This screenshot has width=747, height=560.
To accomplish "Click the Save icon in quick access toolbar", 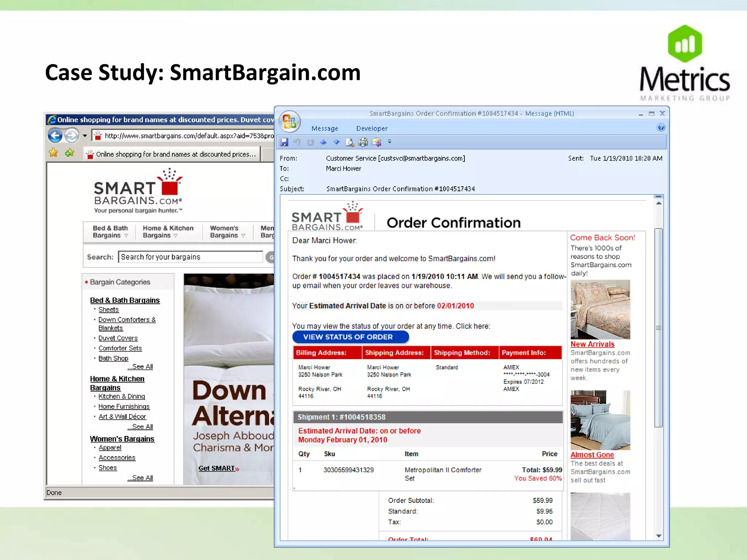I will (x=284, y=142).
